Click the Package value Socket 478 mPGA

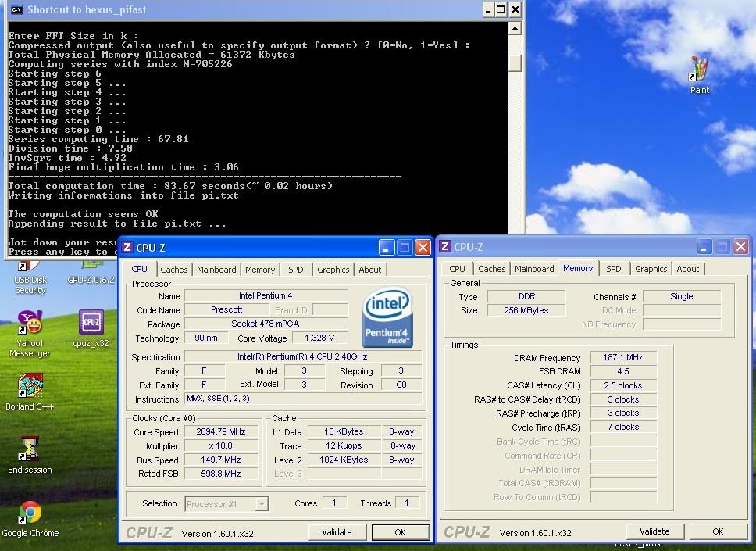266,324
